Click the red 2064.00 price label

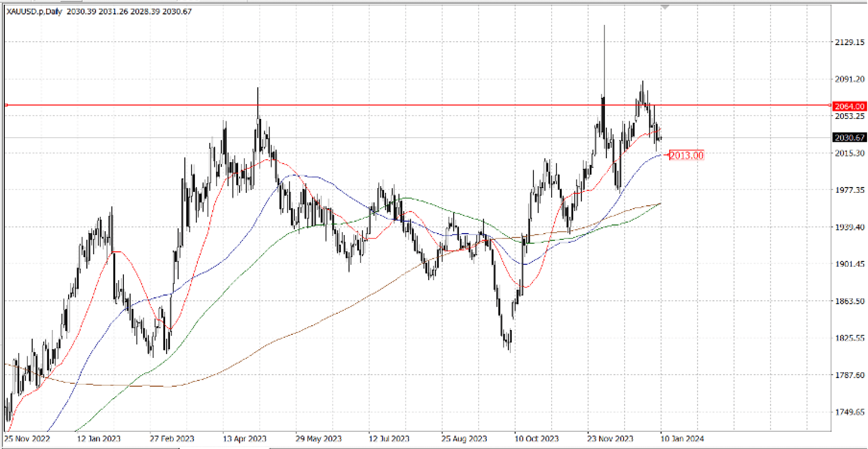click(849, 106)
